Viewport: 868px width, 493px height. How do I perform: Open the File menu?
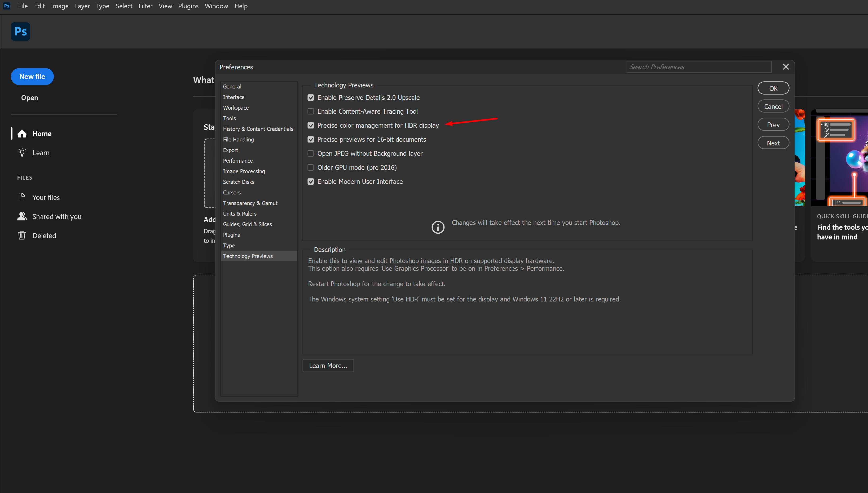pyautogui.click(x=23, y=6)
